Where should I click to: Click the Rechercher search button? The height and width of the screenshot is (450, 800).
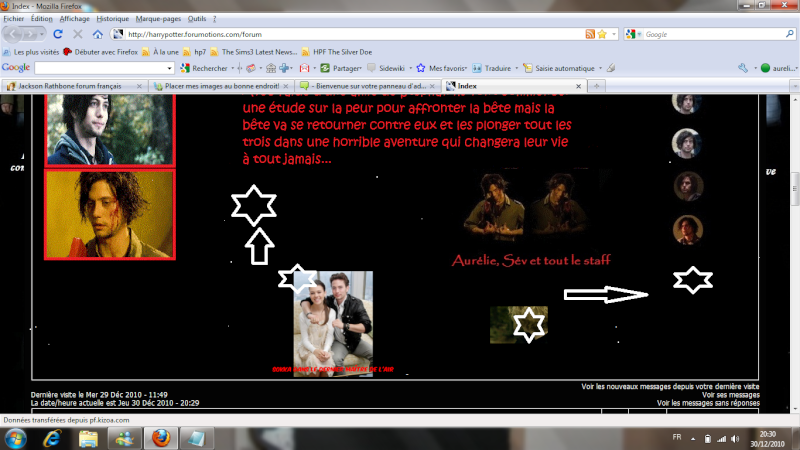pyautogui.click(x=204, y=68)
